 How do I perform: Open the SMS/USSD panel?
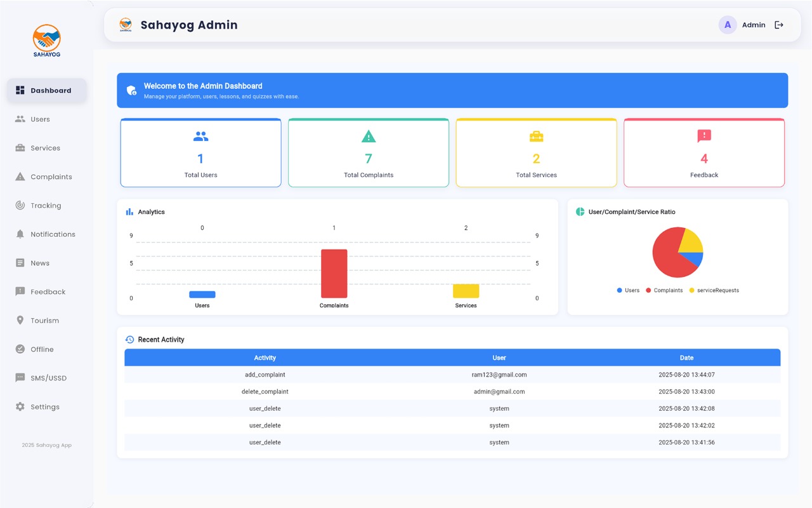49,378
